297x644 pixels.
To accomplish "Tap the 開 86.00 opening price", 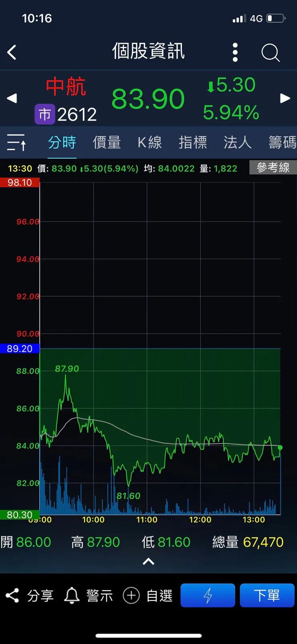I will point(26,542).
